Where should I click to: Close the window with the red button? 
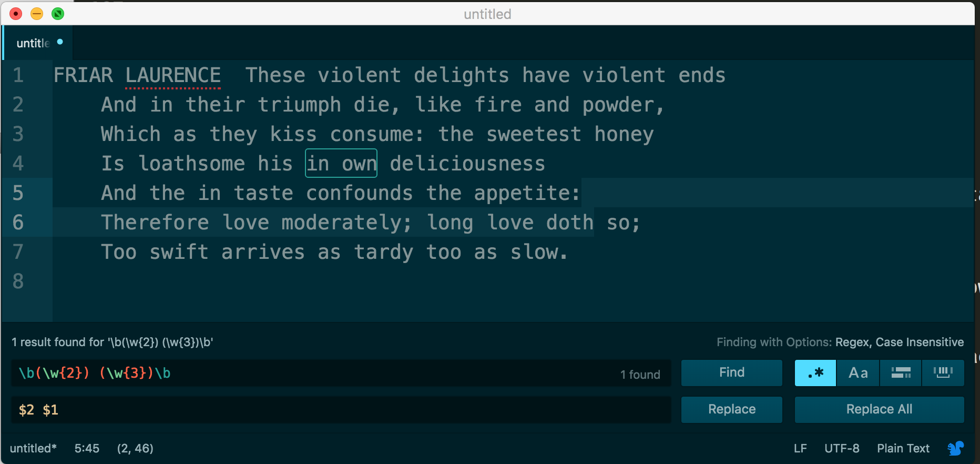pyautogui.click(x=16, y=14)
